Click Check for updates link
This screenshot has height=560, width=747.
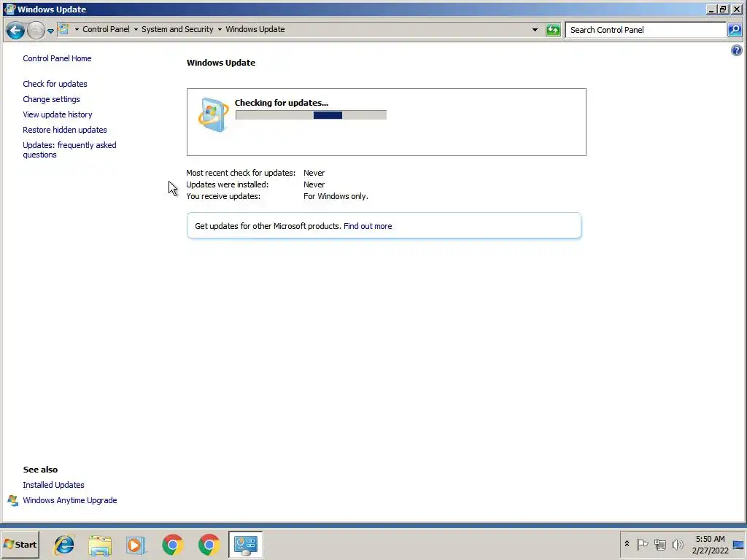[x=55, y=84]
